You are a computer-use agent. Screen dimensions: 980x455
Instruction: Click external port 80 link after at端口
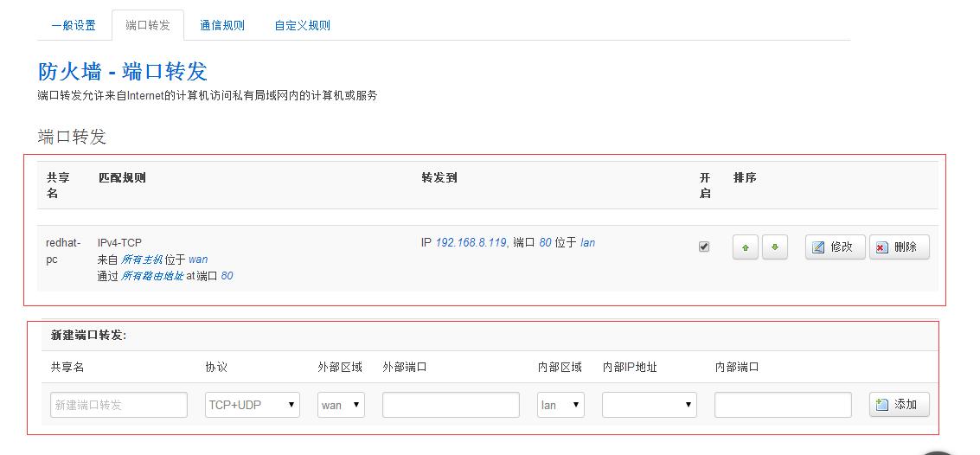pos(227,276)
